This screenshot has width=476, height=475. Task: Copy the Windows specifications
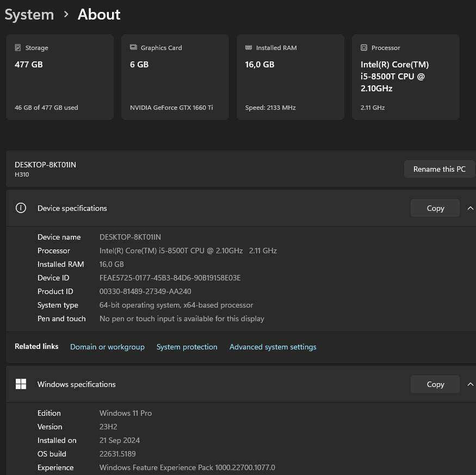coord(435,384)
